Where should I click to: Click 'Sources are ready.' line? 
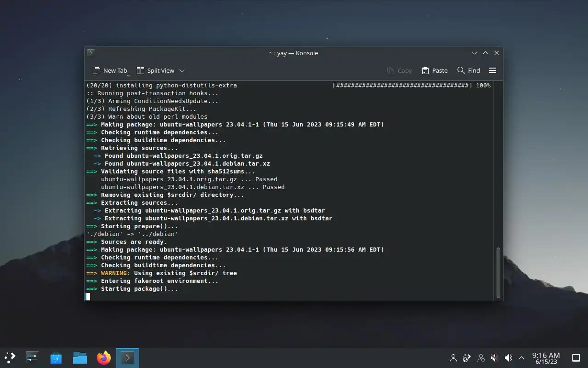click(x=127, y=241)
